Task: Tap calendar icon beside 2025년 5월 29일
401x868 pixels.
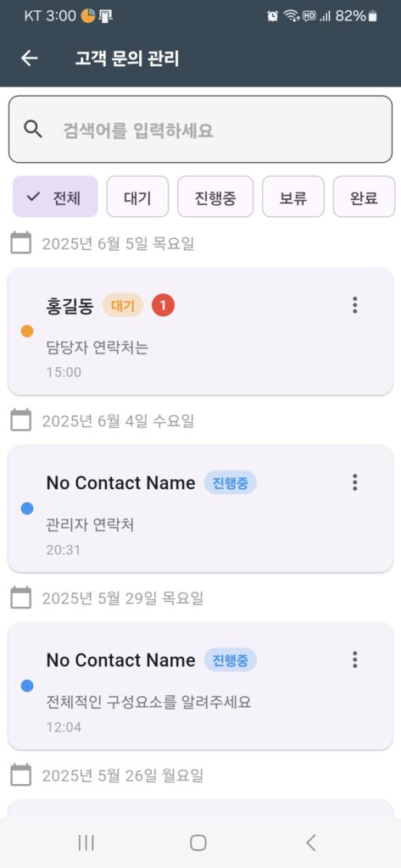Action: tap(21, 598)
